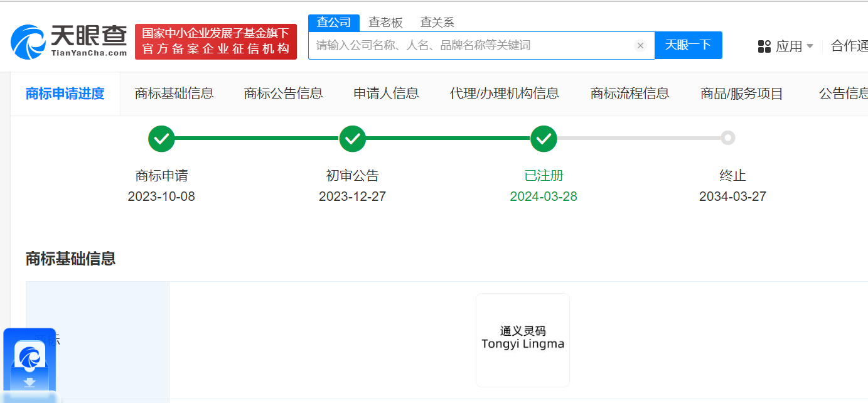Click the TianYanCha logo icon
This screenshot has width=868, height=403.
click(28, 42)
